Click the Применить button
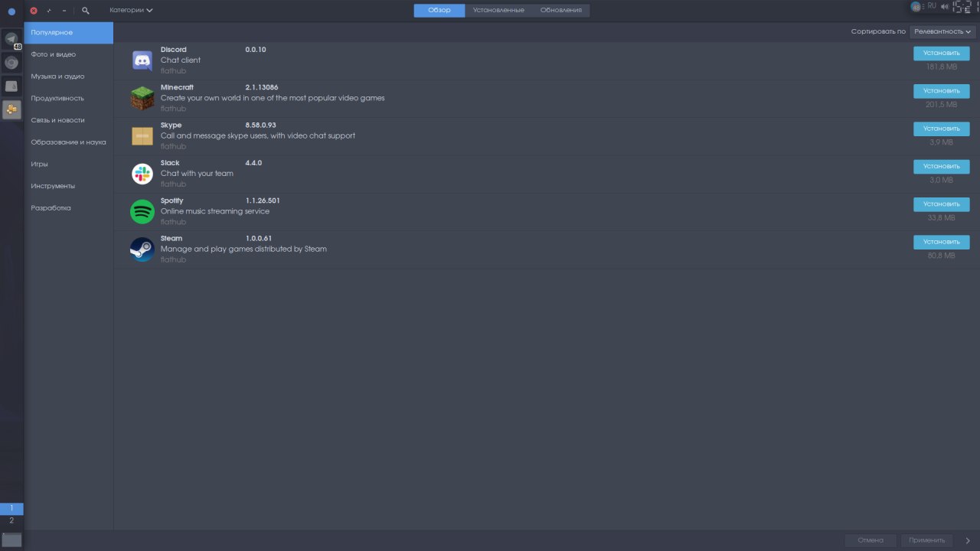This screenshot has height=551, width=980. [927, 540]
